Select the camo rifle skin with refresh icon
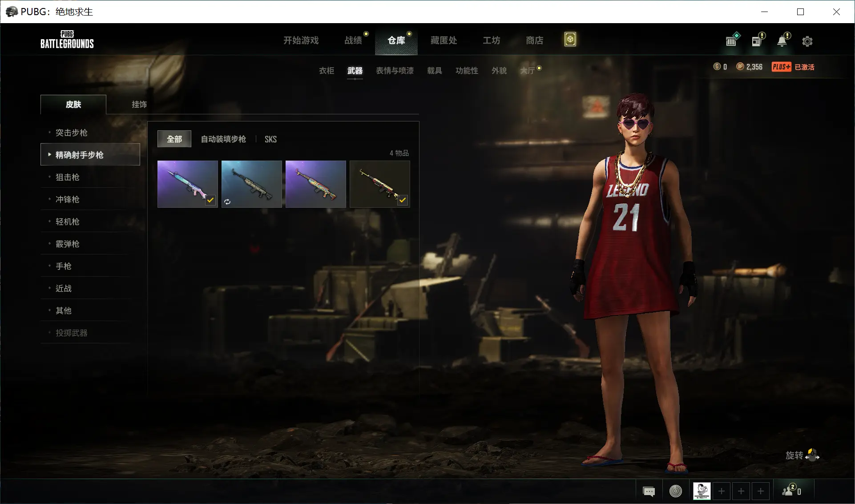 click(251, 184)
